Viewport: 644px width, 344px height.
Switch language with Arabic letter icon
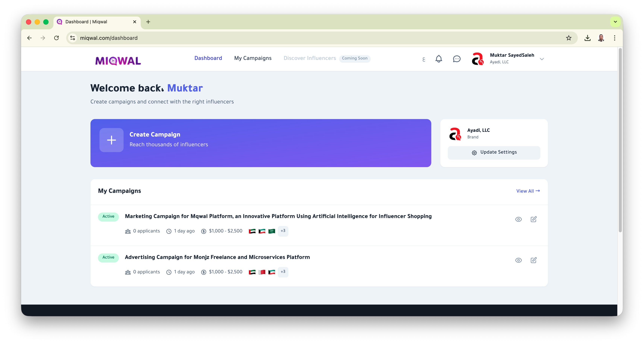[424, 59]
